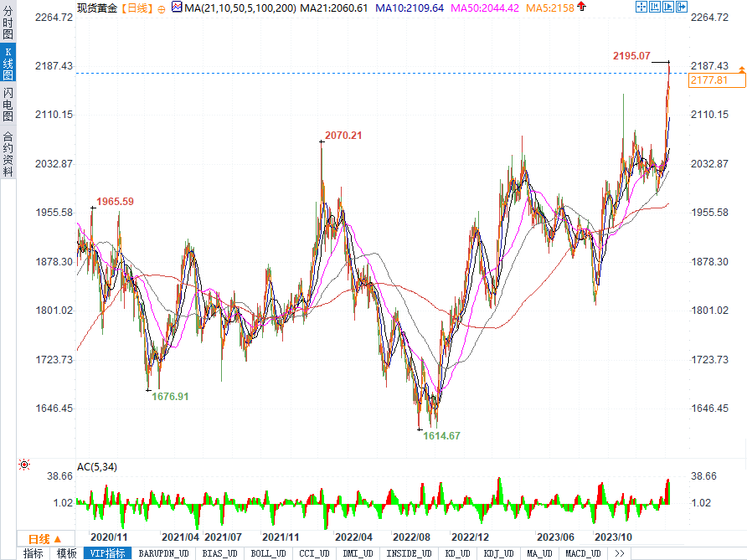Click the red up arrow after MA5 value
The height and width of the screenshot is (560, 747).
[581, 7]
